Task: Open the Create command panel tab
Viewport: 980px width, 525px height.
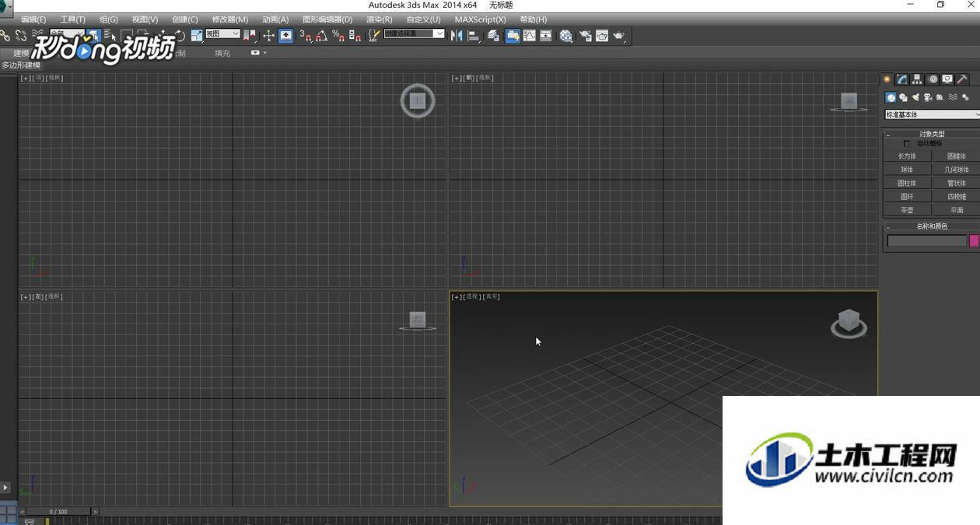Action: [887, 79]
